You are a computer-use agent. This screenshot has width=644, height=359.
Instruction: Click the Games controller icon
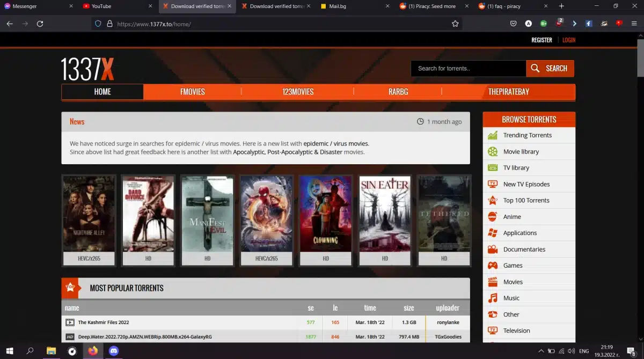point(492,265)
